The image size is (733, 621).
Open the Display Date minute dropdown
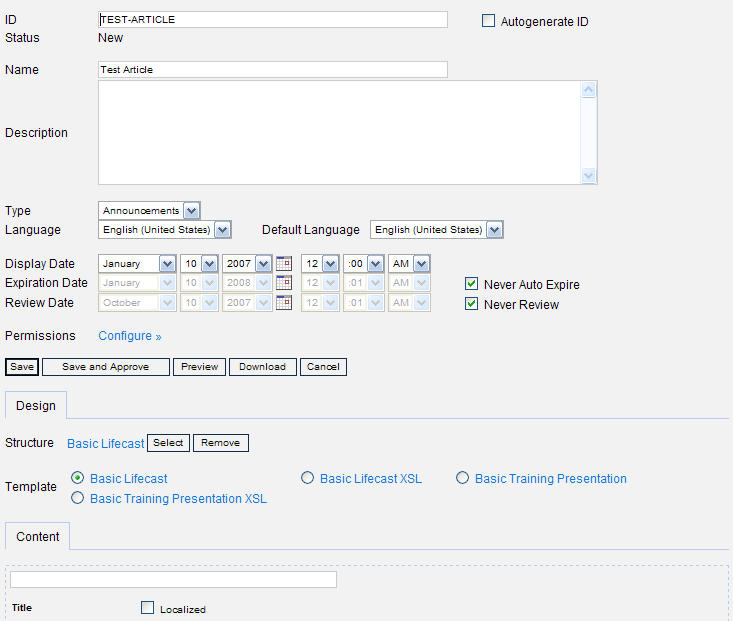coord(364,264)
